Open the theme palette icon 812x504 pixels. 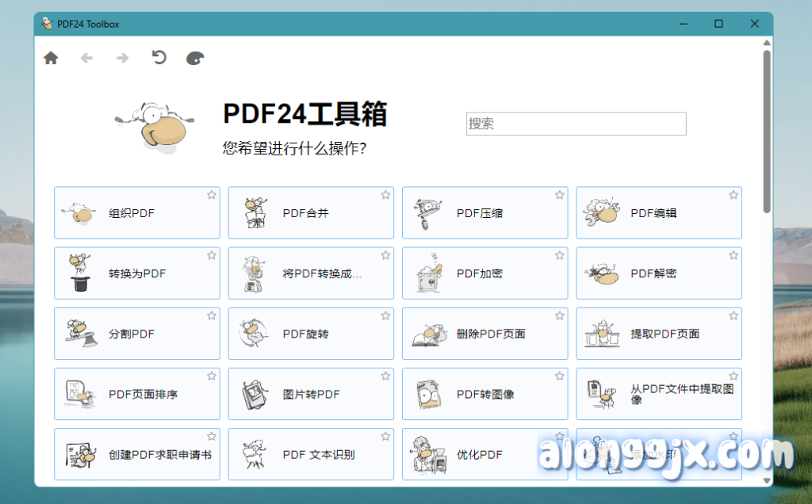tap(195, 58)
